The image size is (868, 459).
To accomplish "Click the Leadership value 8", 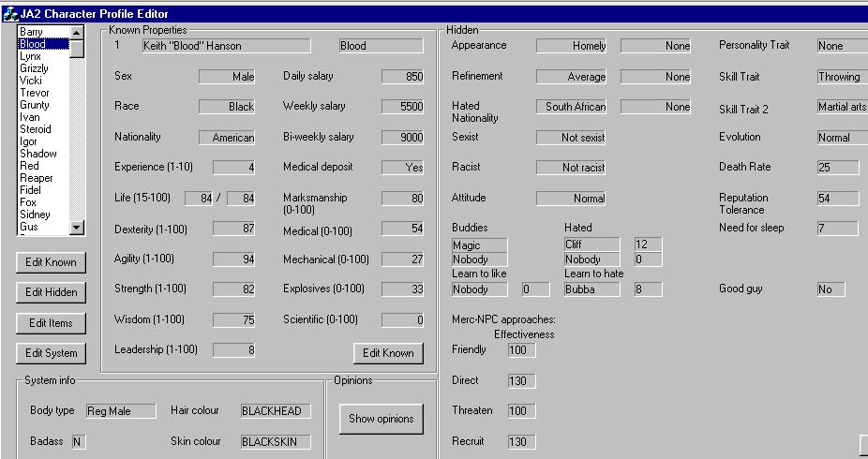I will [233, 349].
